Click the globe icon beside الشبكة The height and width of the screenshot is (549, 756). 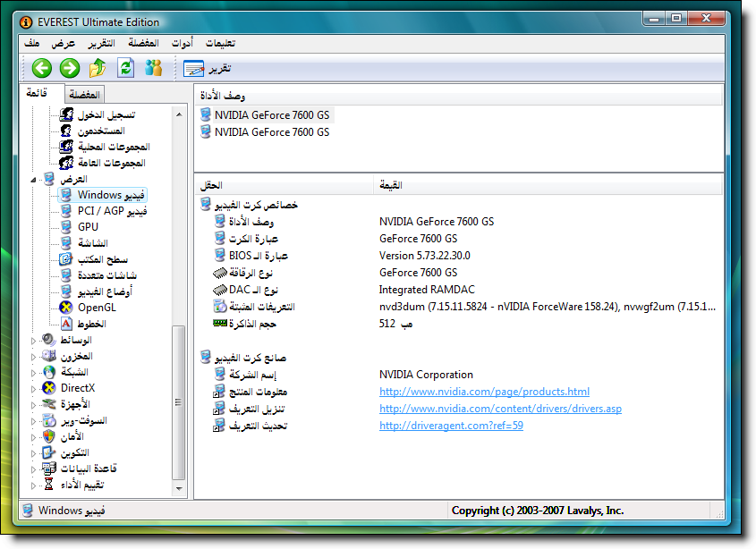48,372
